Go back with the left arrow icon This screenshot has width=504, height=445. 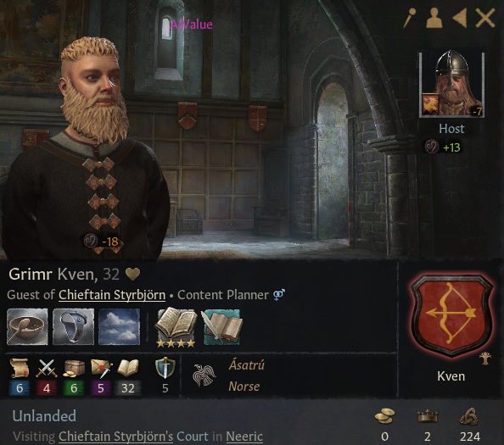coord(459,18)
